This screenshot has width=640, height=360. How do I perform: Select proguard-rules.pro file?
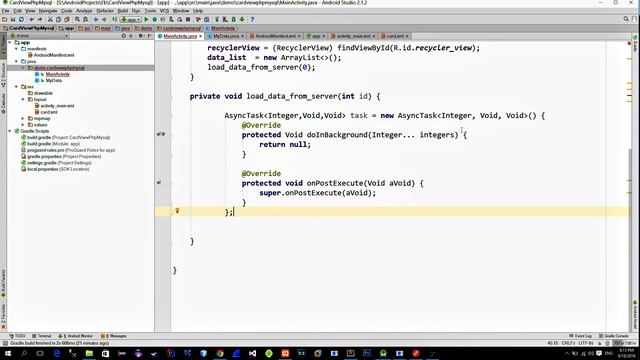coord(71,150)
